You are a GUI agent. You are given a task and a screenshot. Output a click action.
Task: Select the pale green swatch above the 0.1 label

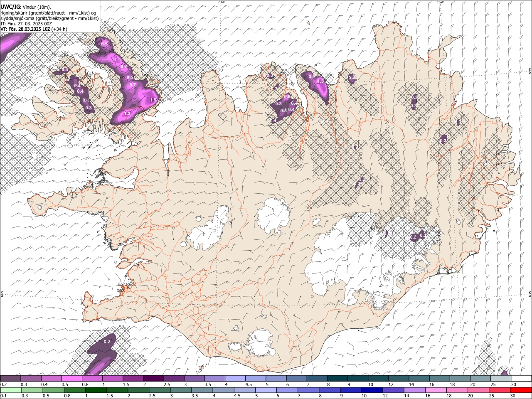11,390
